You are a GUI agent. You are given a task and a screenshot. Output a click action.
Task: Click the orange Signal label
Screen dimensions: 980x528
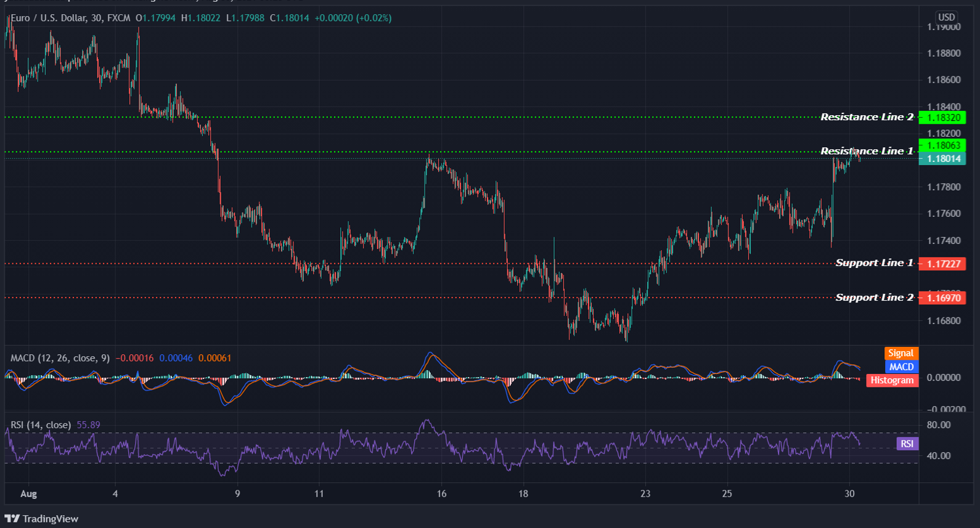pyautogui.click(x=900, y=353)
